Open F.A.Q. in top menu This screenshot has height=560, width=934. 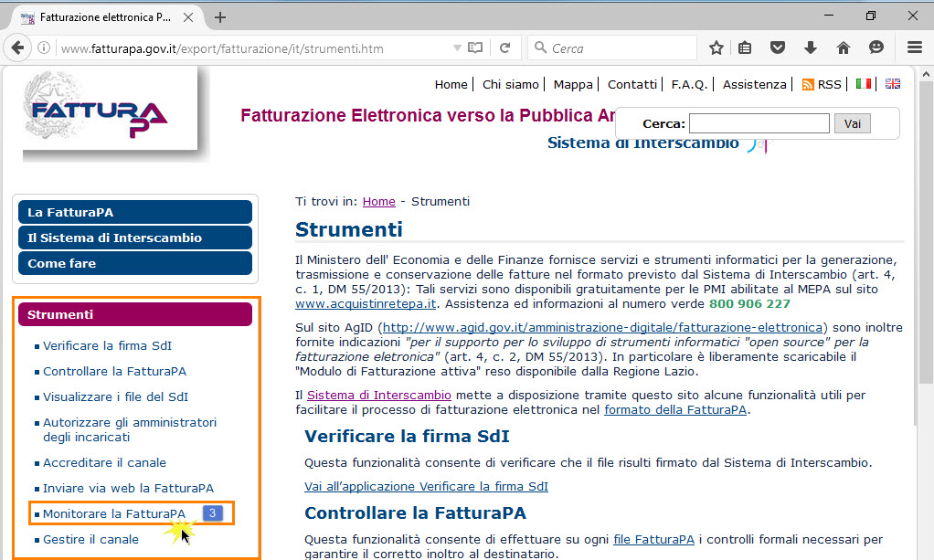pos(689,85)
